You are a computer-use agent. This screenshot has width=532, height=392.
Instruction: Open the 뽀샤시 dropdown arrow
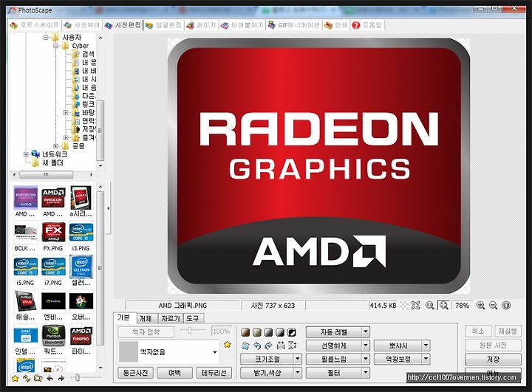pyautogui.click(x=426, y=345)
